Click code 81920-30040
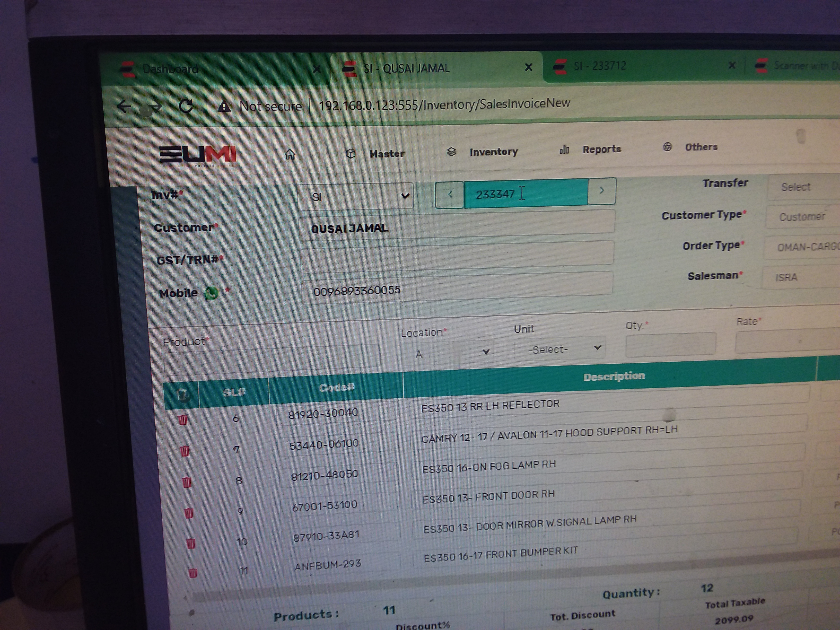 (323, 413)
